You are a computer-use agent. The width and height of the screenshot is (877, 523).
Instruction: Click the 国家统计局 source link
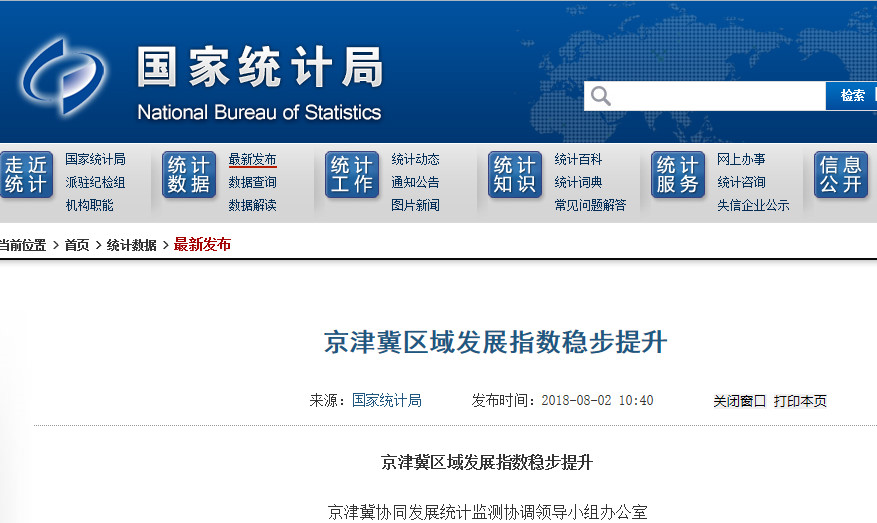pyautogui.click(x=386, y=401)
